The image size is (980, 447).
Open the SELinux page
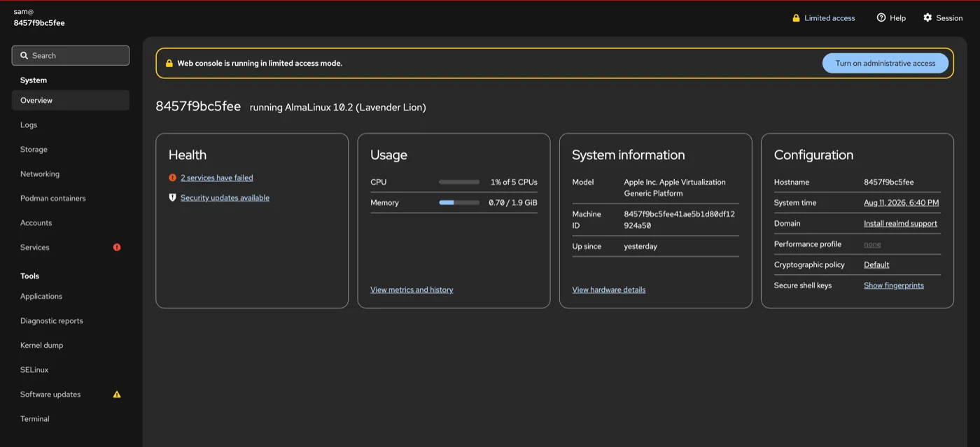click(x=71, y=369)
